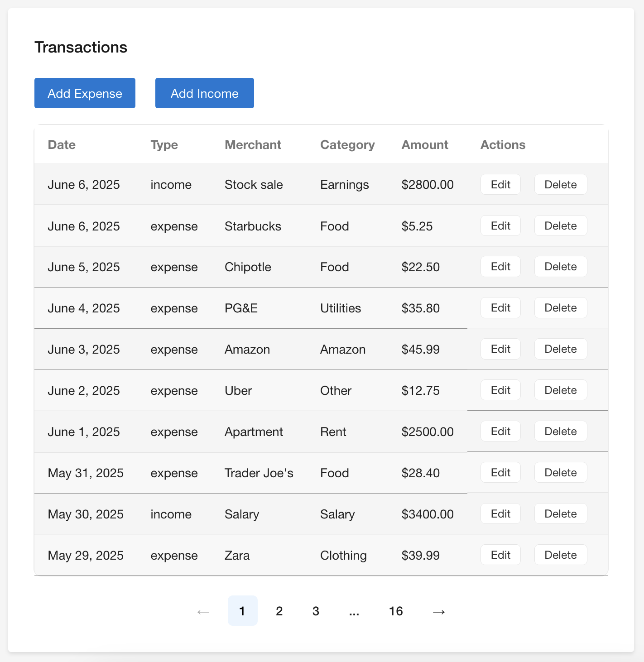The width and height of the screenshot is (644, 662).
Task: Select the May 29, 2025 date cell
Action: point(86,556)
